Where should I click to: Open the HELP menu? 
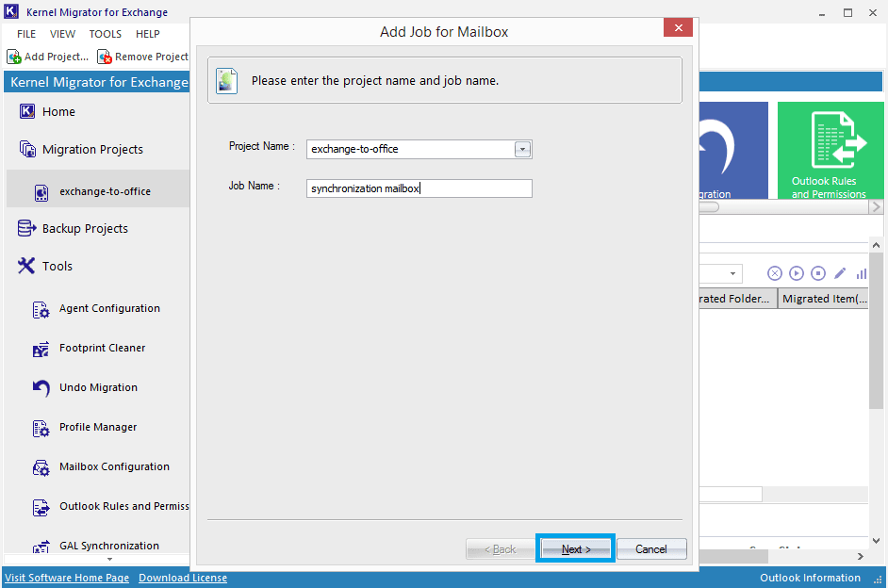148,34
